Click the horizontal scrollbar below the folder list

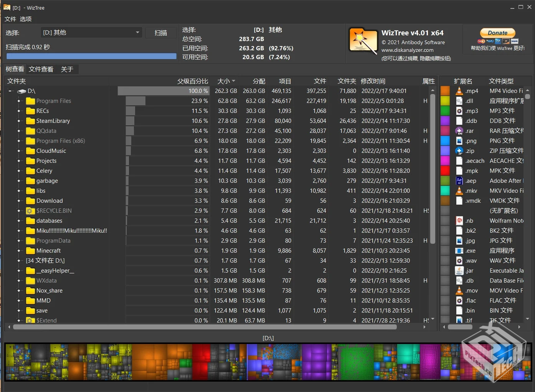[x=192, y=327]
